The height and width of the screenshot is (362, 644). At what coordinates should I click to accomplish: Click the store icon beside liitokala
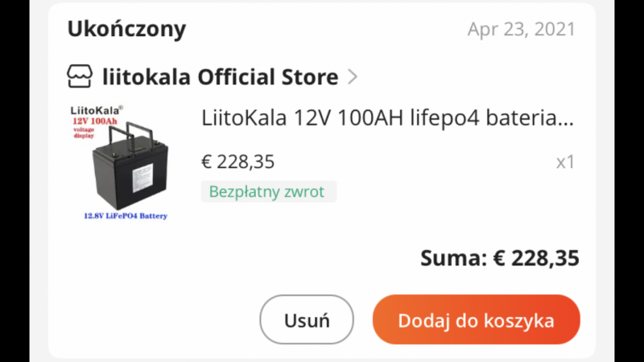pos(80,78)
